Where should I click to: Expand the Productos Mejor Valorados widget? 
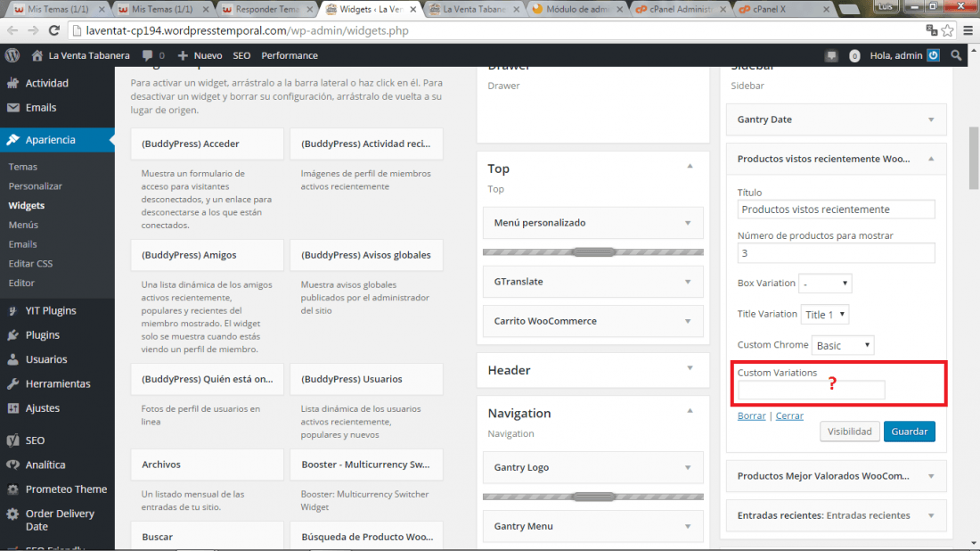[931, 476]
